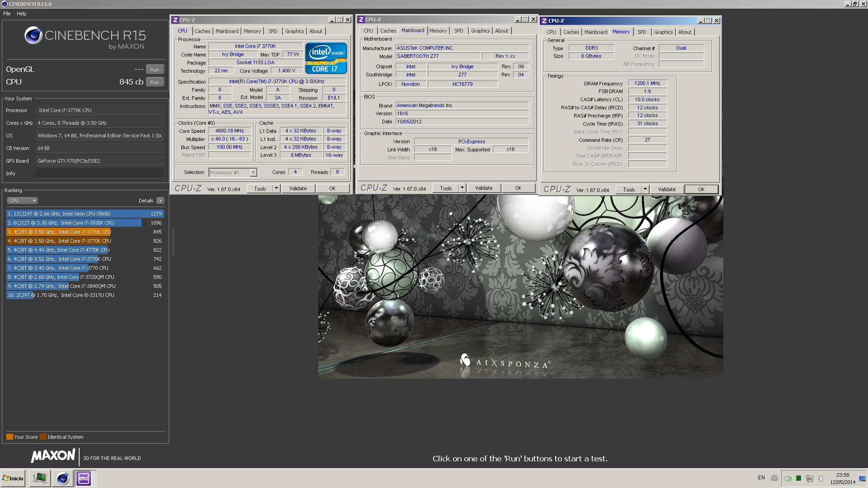Select ranking entry 3 with score 845
This screenshot has width=868, height=488.
click(x=85, y=232)
